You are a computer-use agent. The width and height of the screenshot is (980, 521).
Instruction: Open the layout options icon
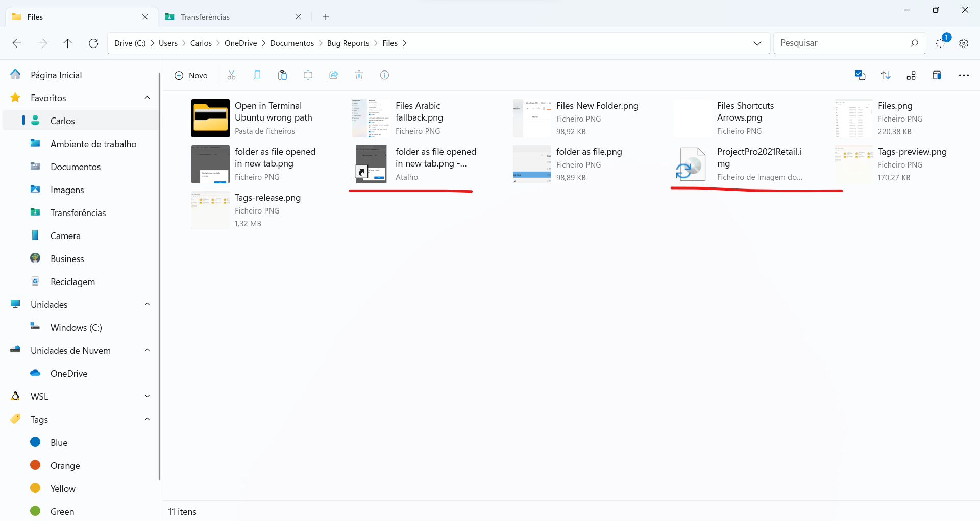[912, 75]
